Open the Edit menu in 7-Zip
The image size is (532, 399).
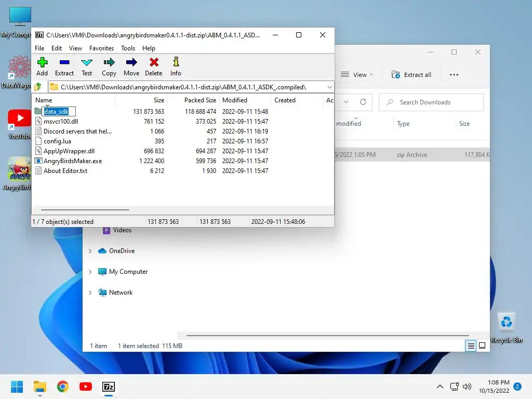point(56,48)
